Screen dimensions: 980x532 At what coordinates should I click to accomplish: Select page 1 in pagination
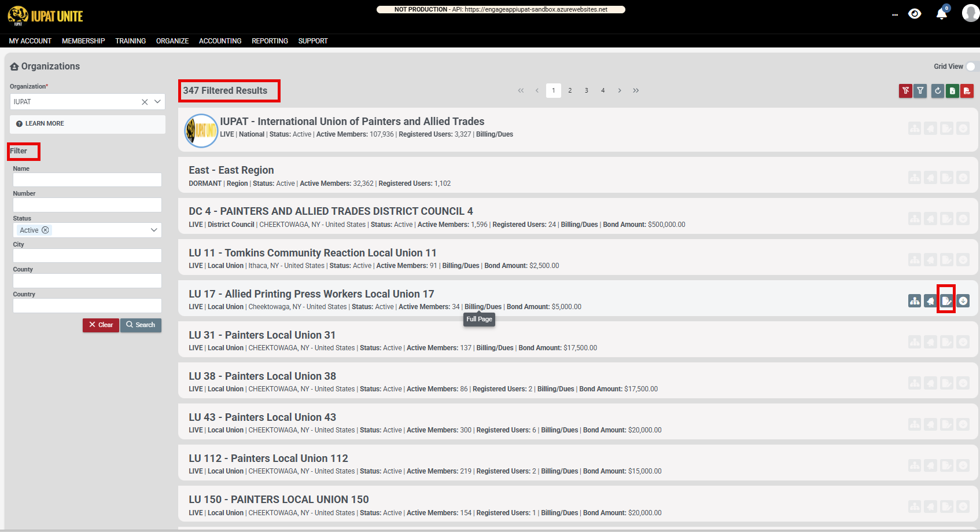point(554,91)
